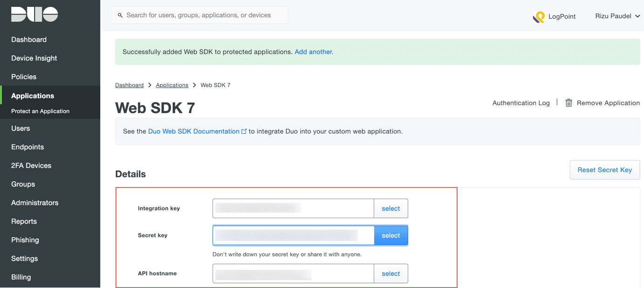The width and height of the screenshot is (644, 288).
Task: Click the LogPoint logo icon
Action: point(539,17)
